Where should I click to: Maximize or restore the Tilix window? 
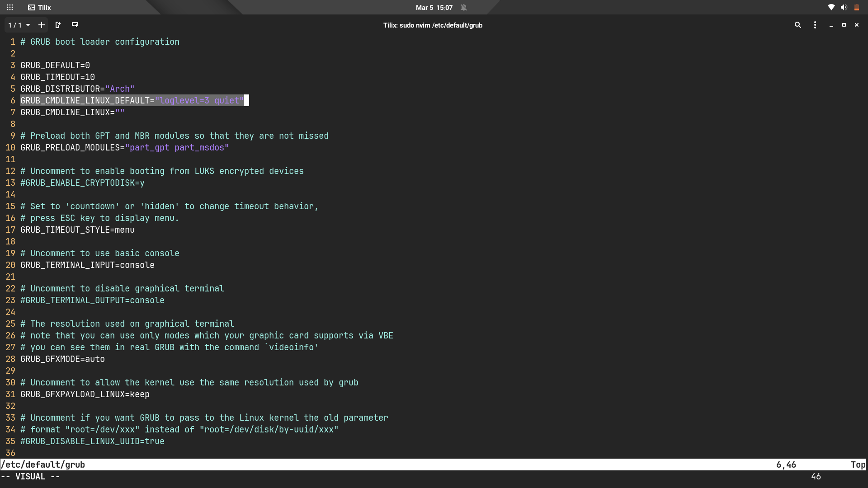[844, 25]
